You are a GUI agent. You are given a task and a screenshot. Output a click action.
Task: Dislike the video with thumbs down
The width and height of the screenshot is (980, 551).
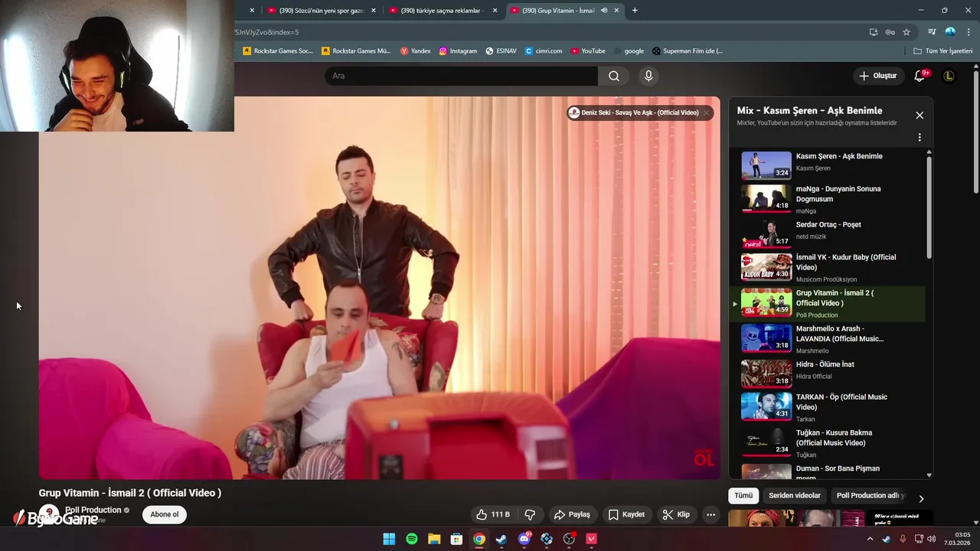click(x=530, y=514)
